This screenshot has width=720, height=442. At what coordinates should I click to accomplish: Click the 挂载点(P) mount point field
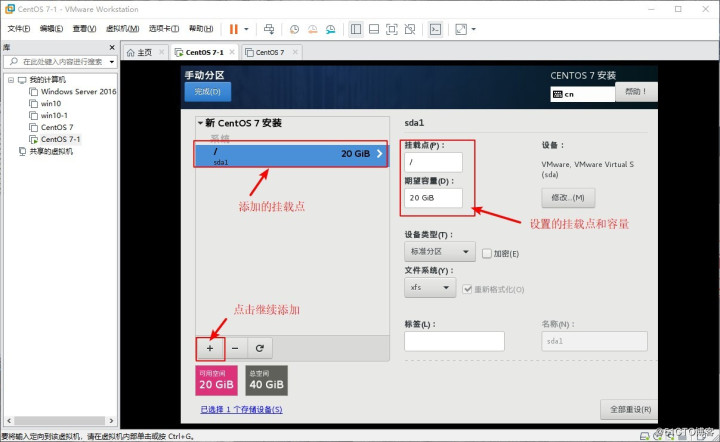[433, 162]
